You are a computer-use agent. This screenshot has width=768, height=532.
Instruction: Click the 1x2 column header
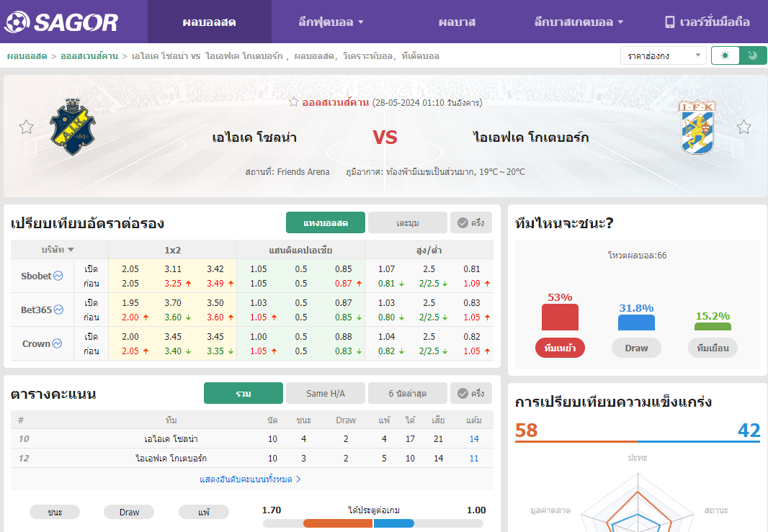coord(172,250)
